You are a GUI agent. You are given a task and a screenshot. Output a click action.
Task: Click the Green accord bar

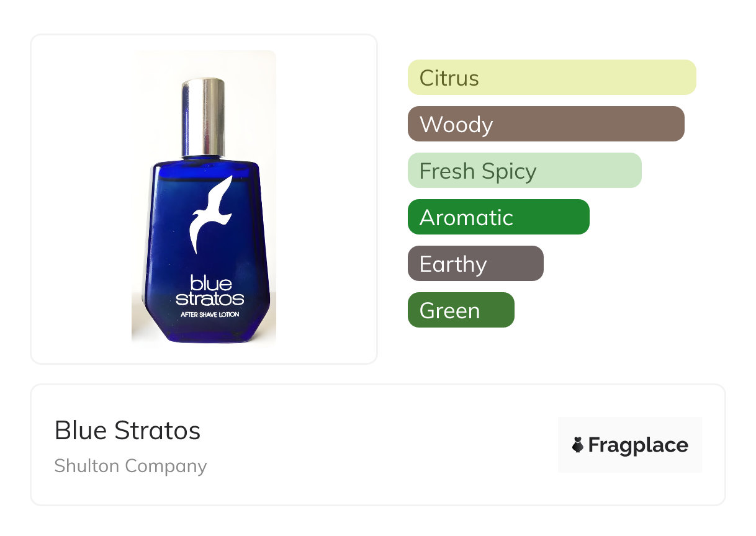pyautogui.click(x=461, y=310)
